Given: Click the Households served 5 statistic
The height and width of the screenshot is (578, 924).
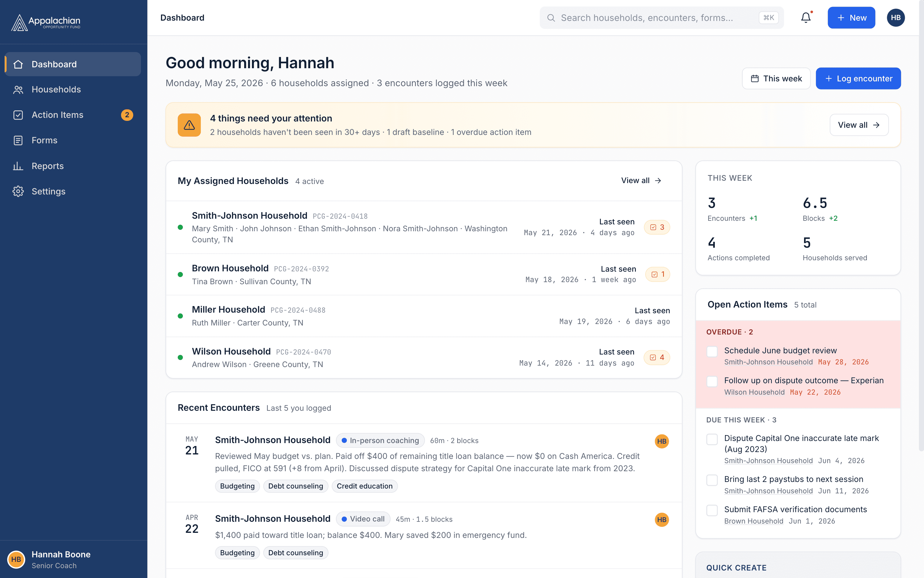Looking at the screenshot, I should coord(835,249).
